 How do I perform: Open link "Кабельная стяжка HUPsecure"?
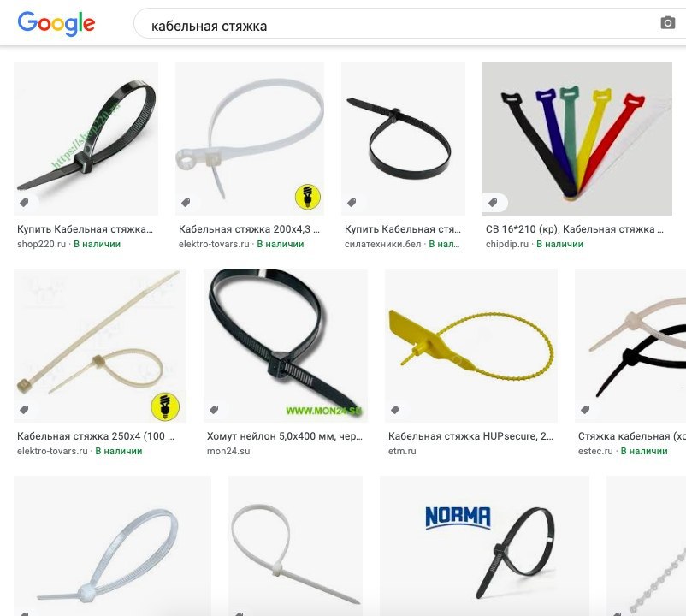[470, 436]
